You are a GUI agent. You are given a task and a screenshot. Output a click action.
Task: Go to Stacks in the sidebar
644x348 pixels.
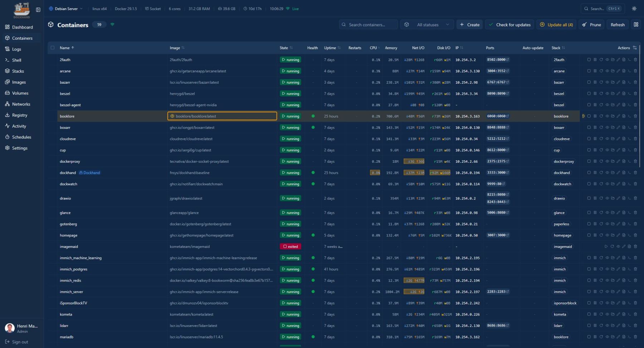click(18, 71)
